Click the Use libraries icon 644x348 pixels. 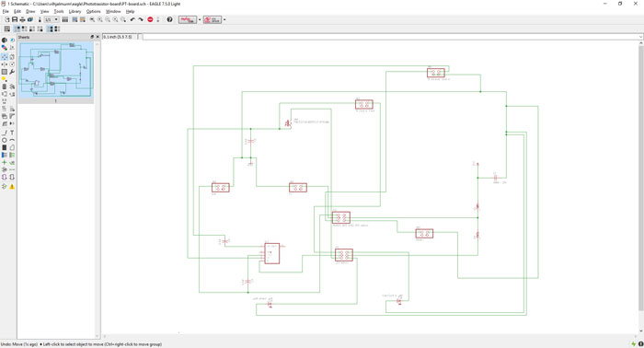[65, 19]
